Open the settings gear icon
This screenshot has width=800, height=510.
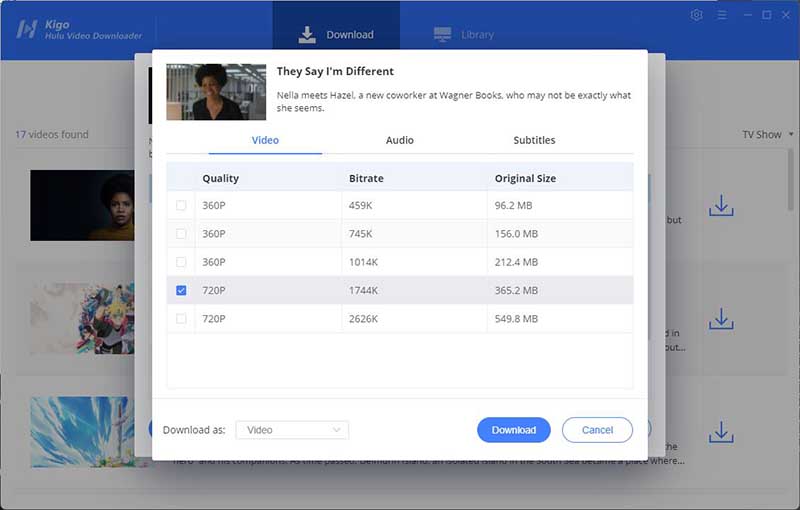[x=696, y=15]
